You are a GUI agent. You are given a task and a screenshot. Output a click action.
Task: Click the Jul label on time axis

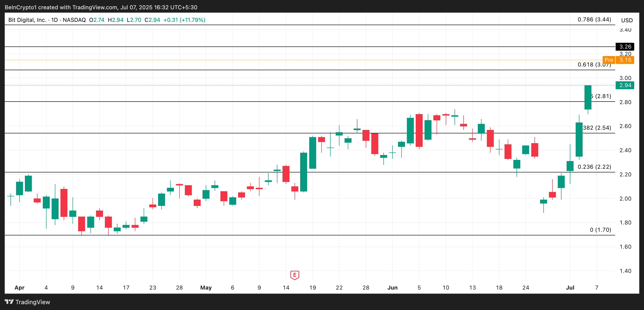click(570, 287)
